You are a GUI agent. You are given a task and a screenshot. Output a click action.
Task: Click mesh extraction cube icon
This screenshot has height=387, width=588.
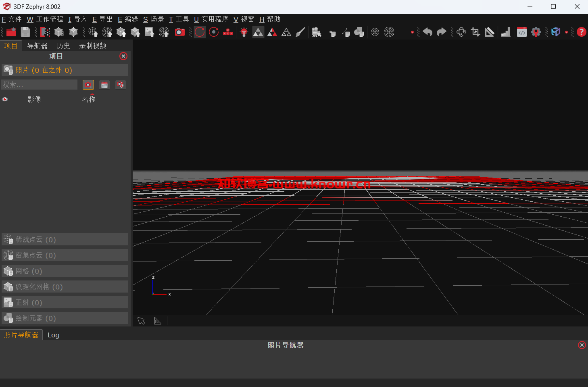tap(73, 32)
